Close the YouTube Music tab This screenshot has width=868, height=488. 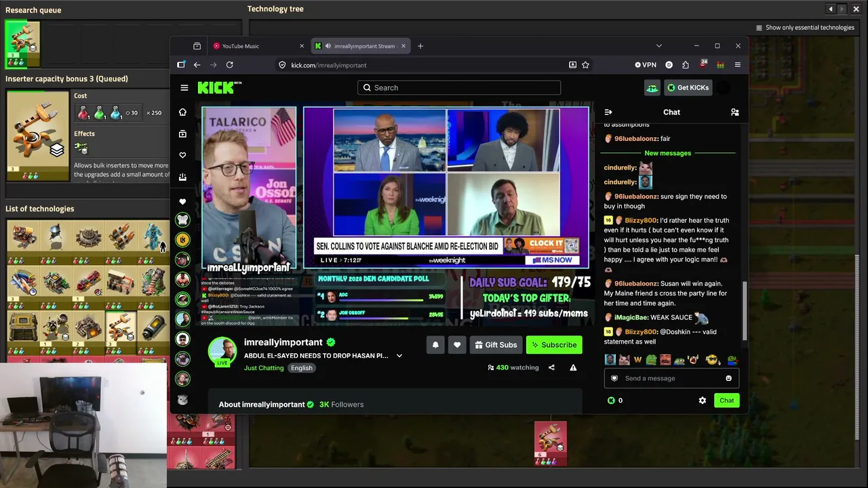(302, 46)
